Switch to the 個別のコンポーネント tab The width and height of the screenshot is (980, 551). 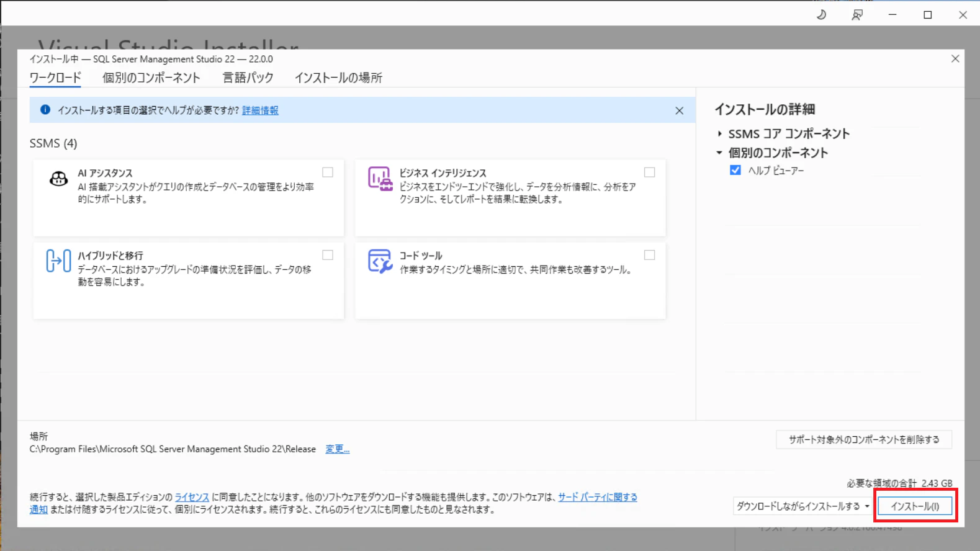point(151,78)
